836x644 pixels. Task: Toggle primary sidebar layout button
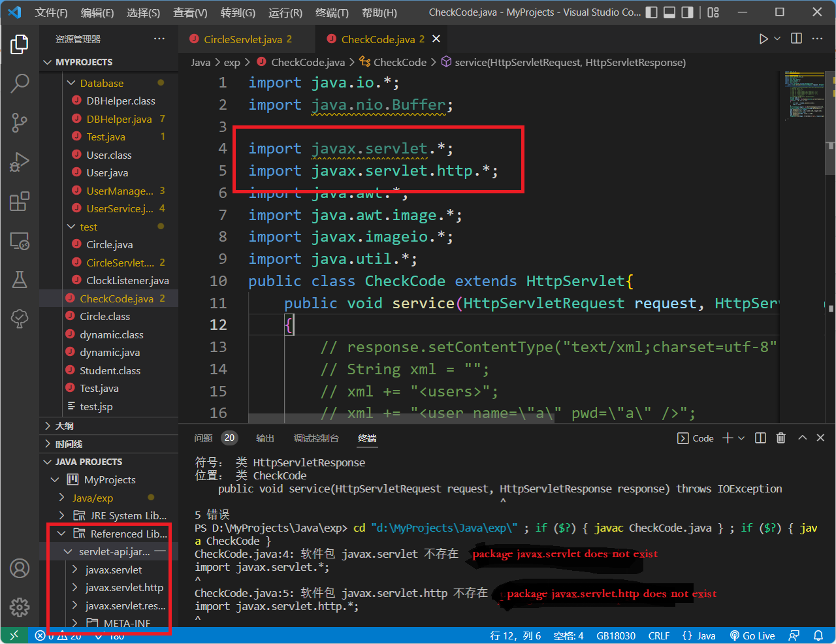click(651, 12)
